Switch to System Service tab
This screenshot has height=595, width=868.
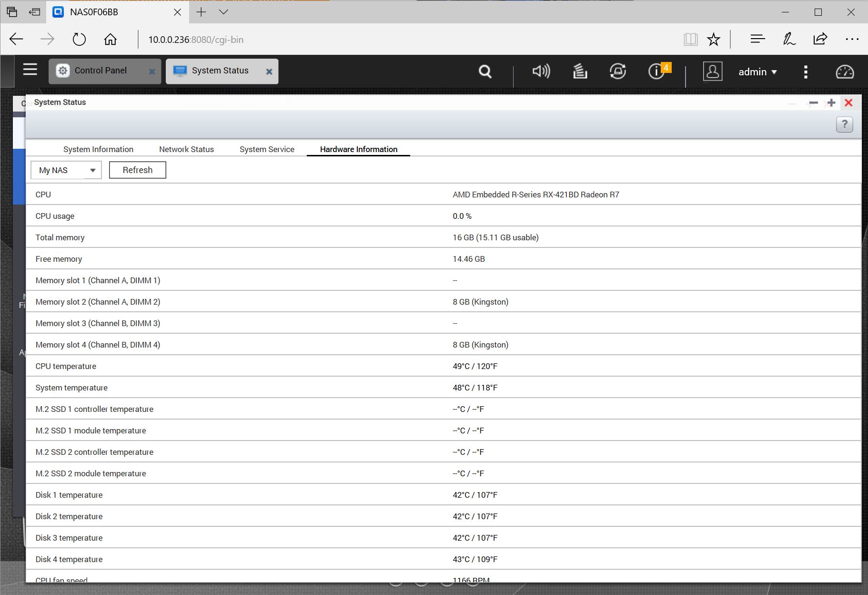[267, 149]
